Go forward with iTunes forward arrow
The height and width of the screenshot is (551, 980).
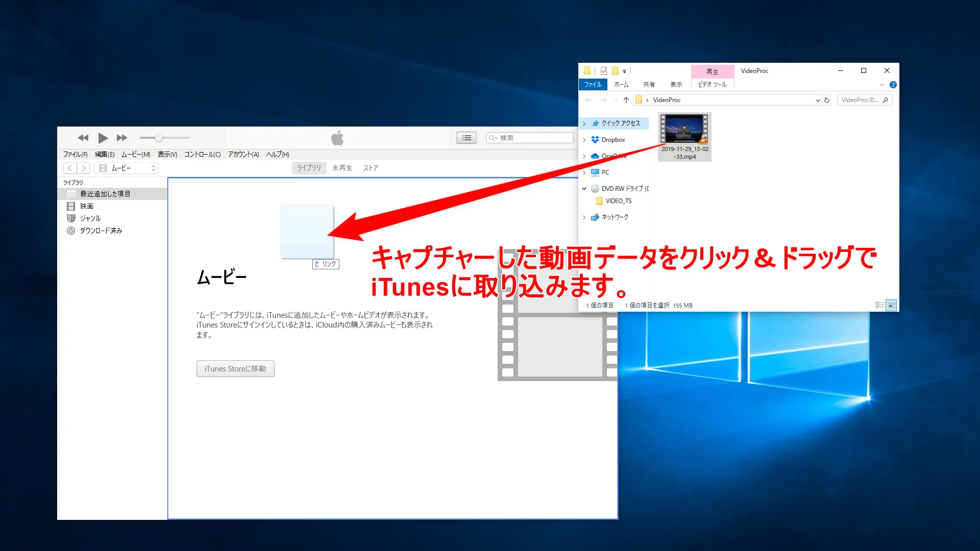tap(84, 168)
